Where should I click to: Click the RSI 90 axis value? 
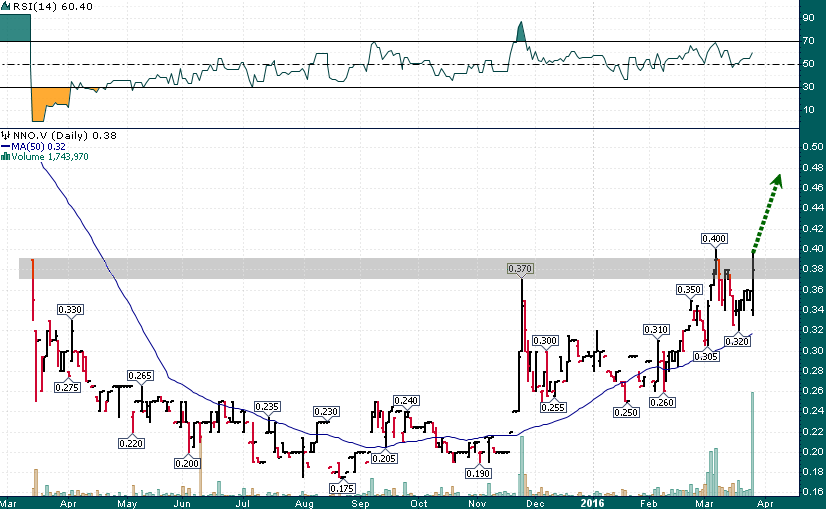coord(808,17)
